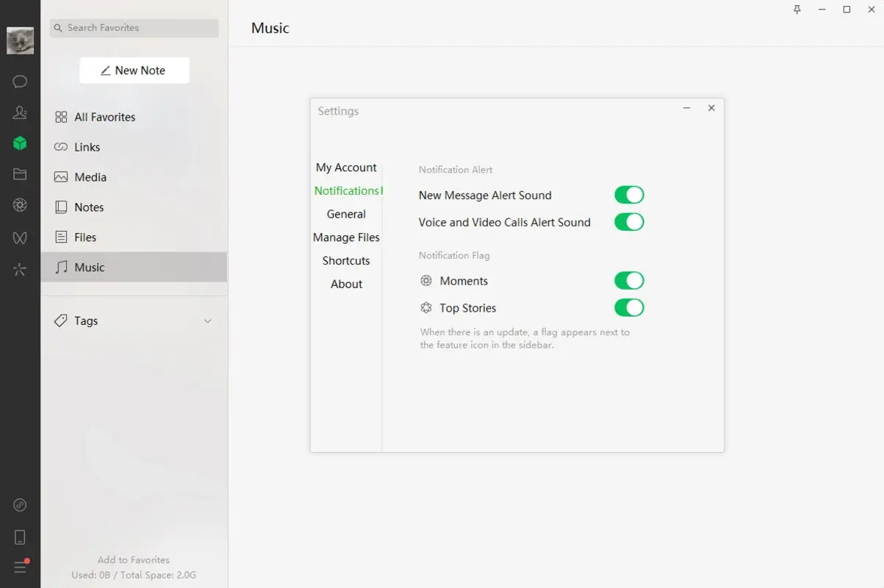Switch to the General settings tab
884x588 pixels.
tap(345, 214)
